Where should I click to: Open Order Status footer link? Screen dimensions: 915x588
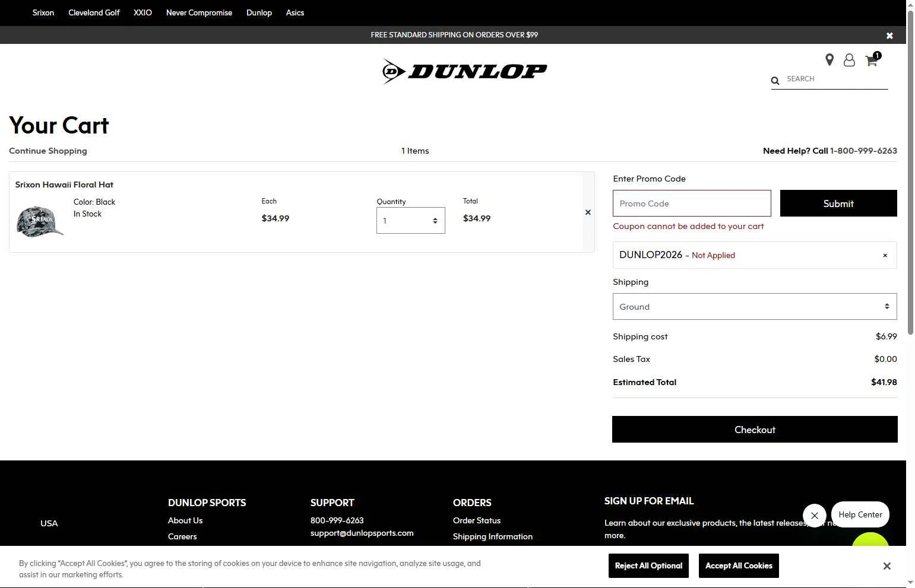coord(477,520)
